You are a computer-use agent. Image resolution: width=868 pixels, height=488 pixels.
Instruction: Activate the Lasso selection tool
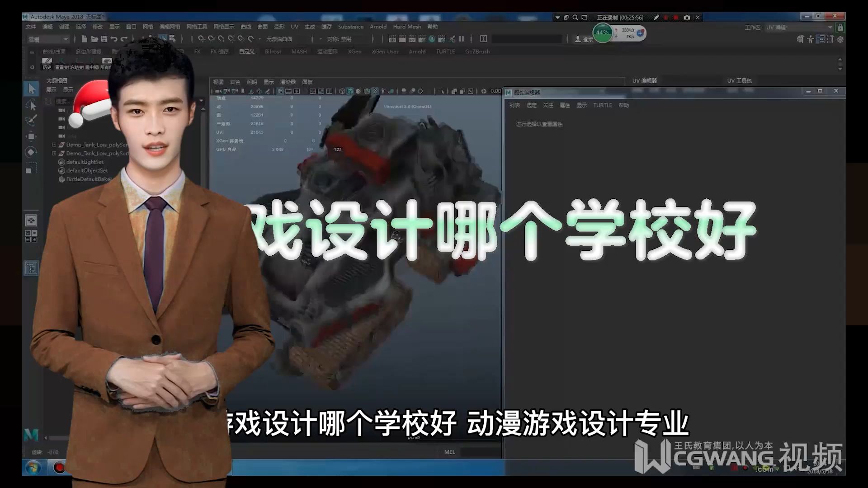click(31, 104)
